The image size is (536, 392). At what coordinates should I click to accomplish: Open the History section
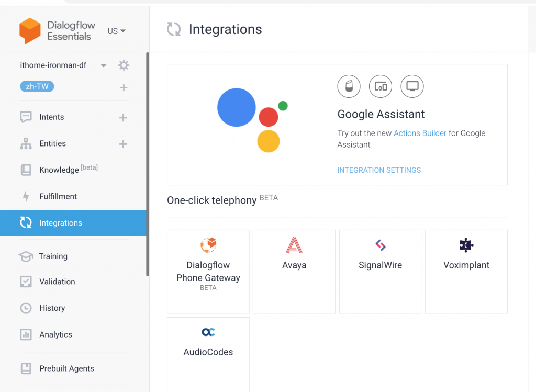click(52, 308)
